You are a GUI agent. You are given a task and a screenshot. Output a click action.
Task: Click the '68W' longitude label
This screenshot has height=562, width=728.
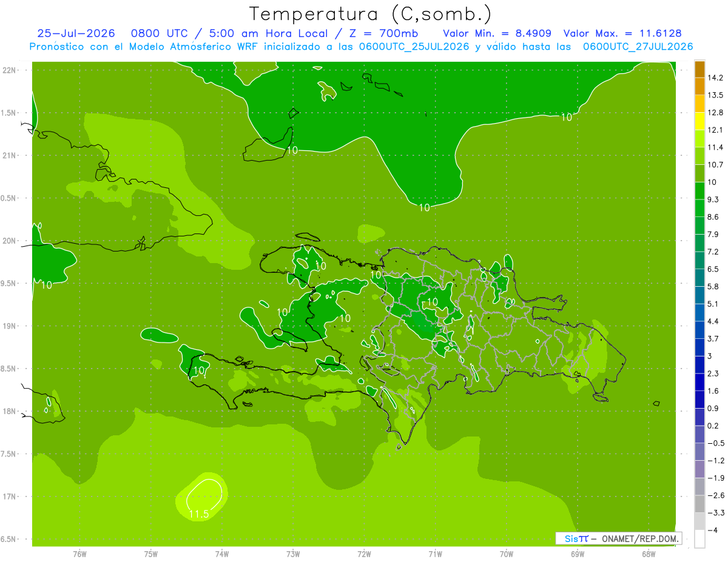649,554
